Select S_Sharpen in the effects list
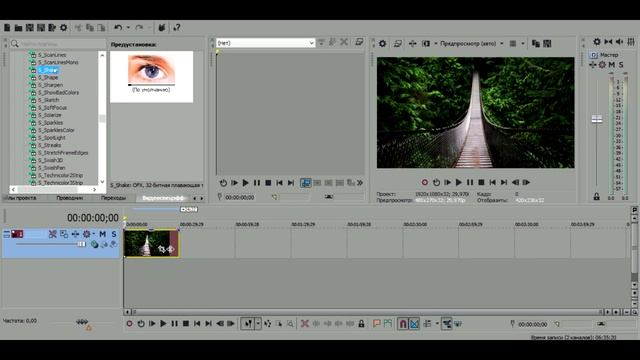The width and height of the screenshot is (640, 360). click(51, 85)
